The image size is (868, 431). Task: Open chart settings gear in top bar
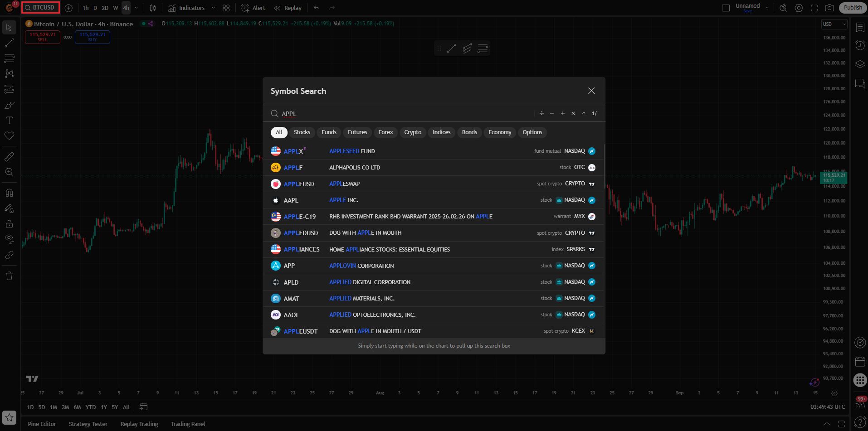[x=799, y=8]
